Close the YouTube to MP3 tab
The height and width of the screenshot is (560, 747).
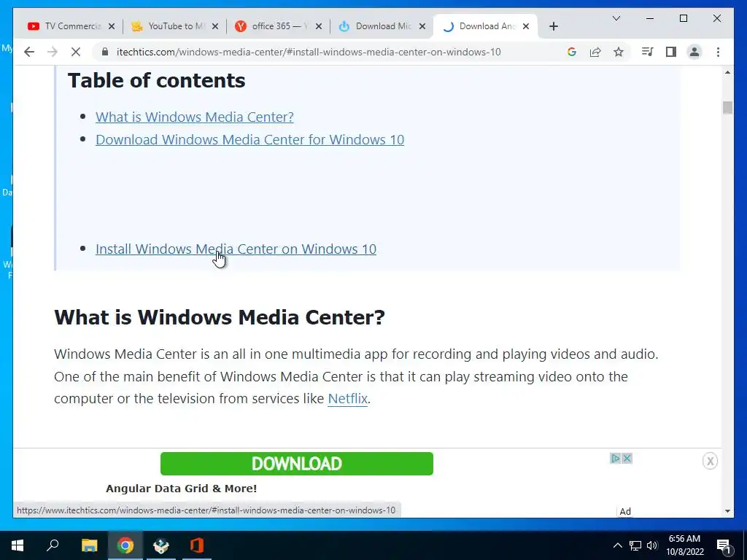pos(215,26)
